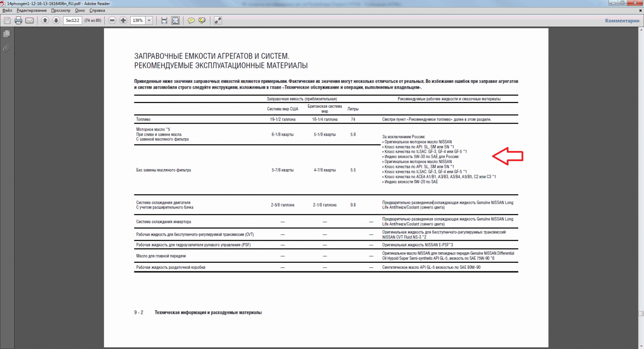The width and height of the screenshot is (644, 349).
Task: Zoom out with the minus button
Action: coord(112,20)
